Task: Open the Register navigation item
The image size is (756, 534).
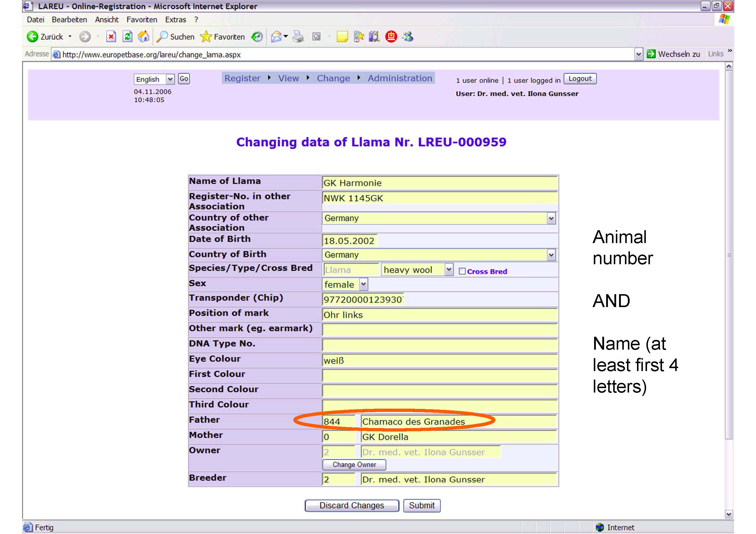Action: 242,78
